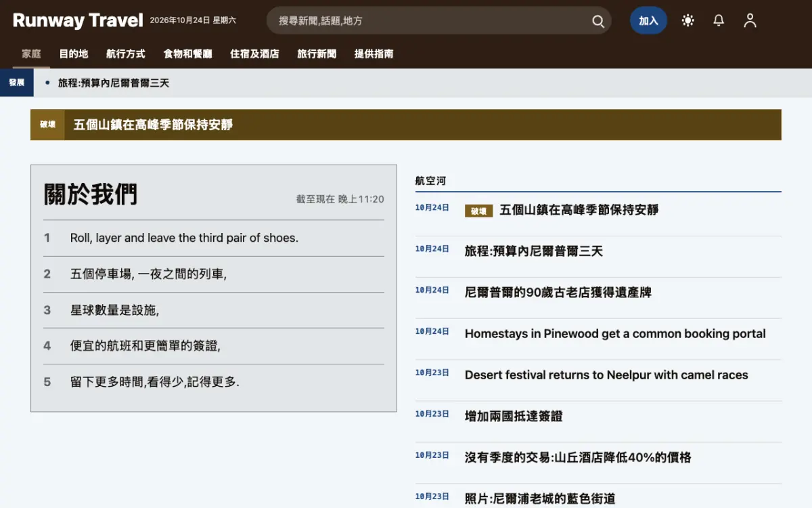
Task: Click the 航空河 section heading
Action: tap(430, 181)
